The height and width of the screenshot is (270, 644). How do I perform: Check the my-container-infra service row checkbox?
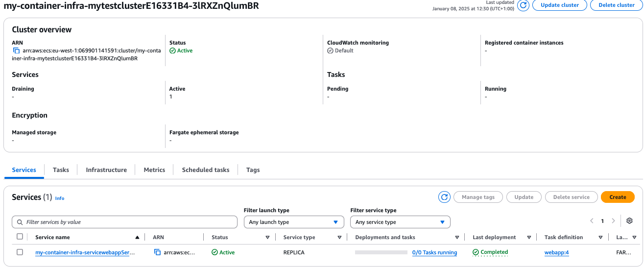point(20,252)
